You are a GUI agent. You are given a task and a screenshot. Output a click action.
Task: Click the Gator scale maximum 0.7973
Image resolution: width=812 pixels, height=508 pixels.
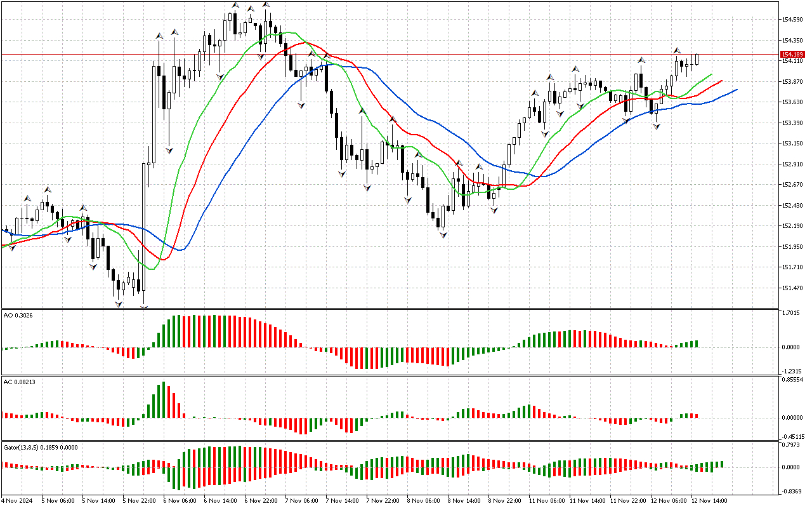[792, 445]
